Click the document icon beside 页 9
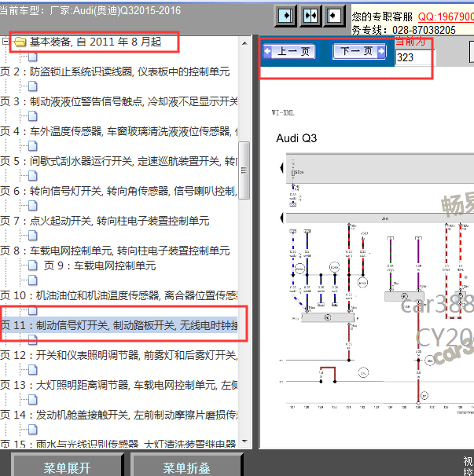The width and height of the screenshot is (474, 476). [33, 265]
